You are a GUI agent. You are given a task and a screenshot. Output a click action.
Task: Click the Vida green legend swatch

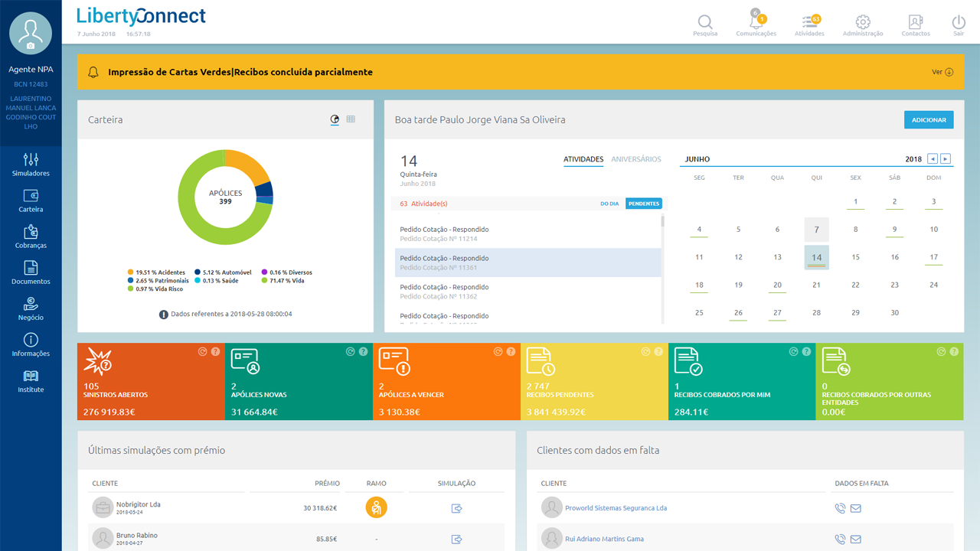pyautogui.click(x=264, y=281)
